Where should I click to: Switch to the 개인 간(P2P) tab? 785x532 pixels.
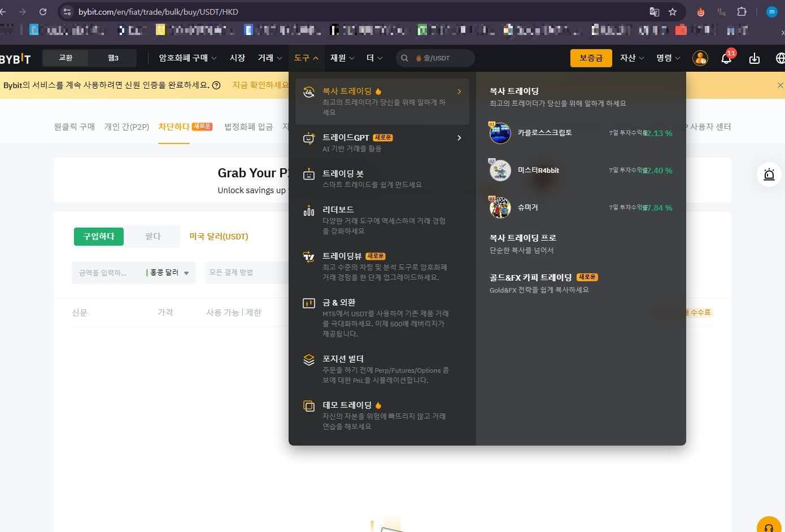click(127, 127)
